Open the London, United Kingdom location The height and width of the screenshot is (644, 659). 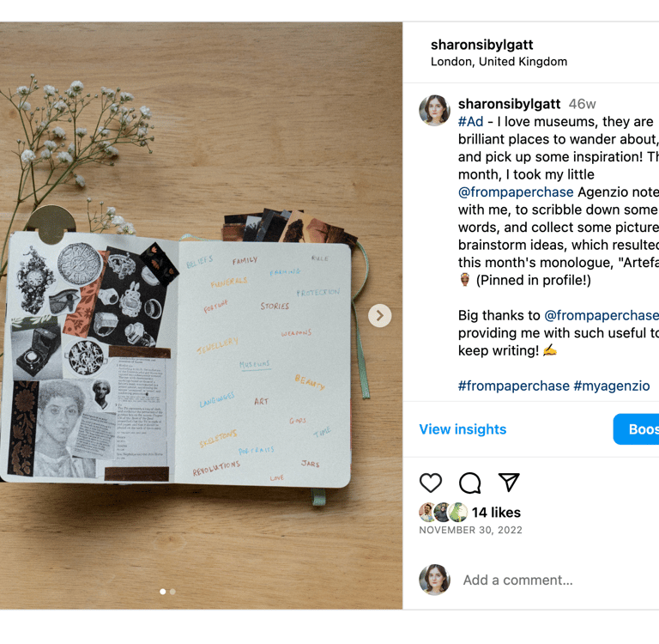499,62
